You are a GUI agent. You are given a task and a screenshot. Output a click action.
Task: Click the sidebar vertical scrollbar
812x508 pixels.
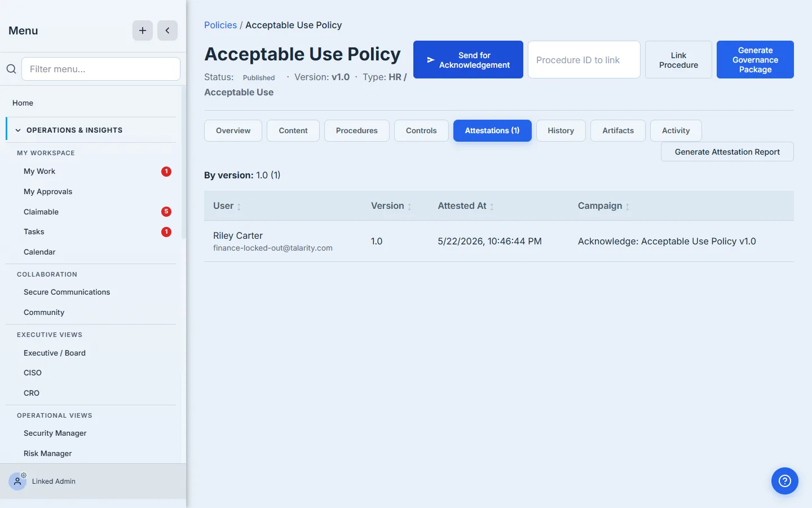pos(183,164)
